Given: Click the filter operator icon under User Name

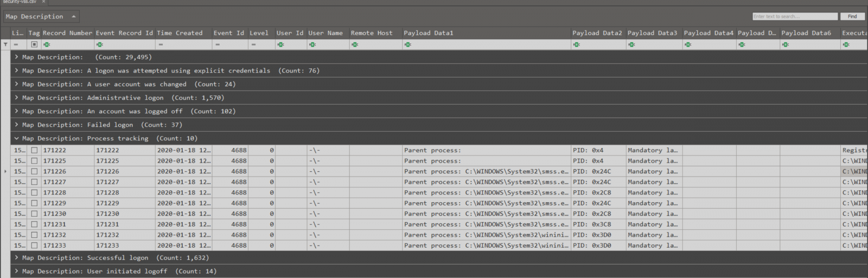Looking at the screenshot, I should click(312, 44).
